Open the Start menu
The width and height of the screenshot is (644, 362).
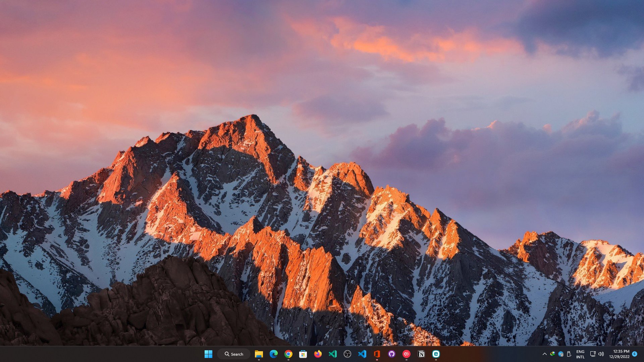pyautogui.click(x=208, y=354)
